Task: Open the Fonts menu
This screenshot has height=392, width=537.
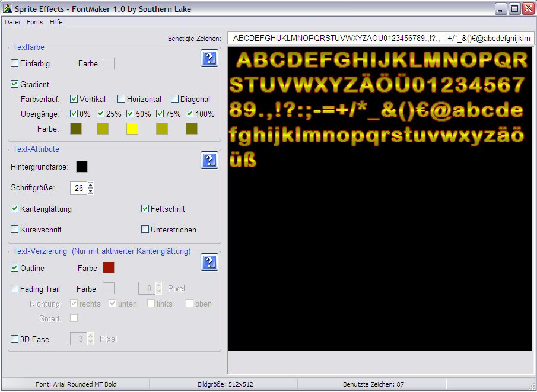Action: pos(35,22)
